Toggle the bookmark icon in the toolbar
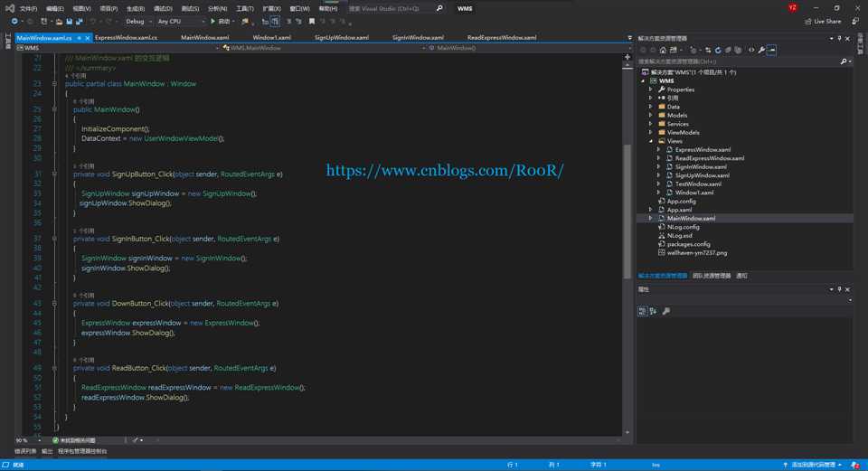 [312, 21]
